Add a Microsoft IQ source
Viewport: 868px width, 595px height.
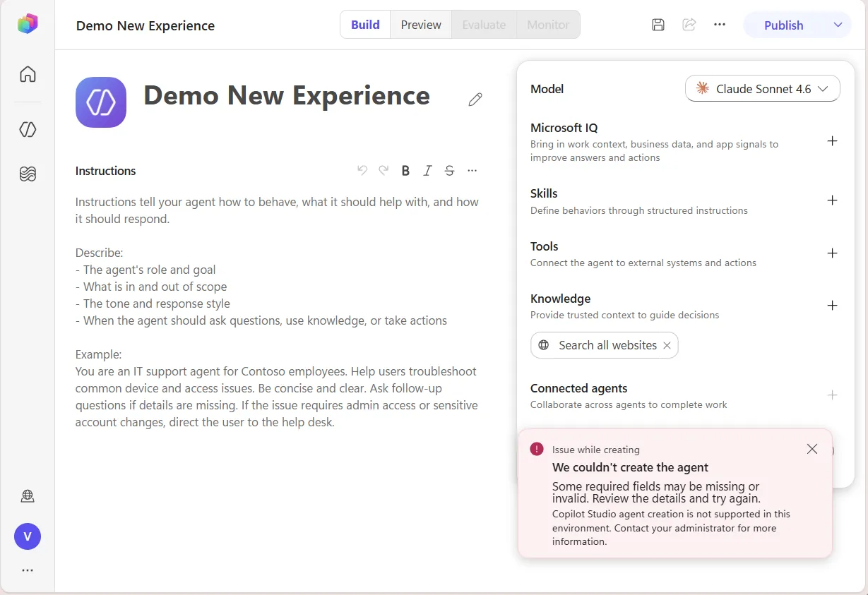833,141
